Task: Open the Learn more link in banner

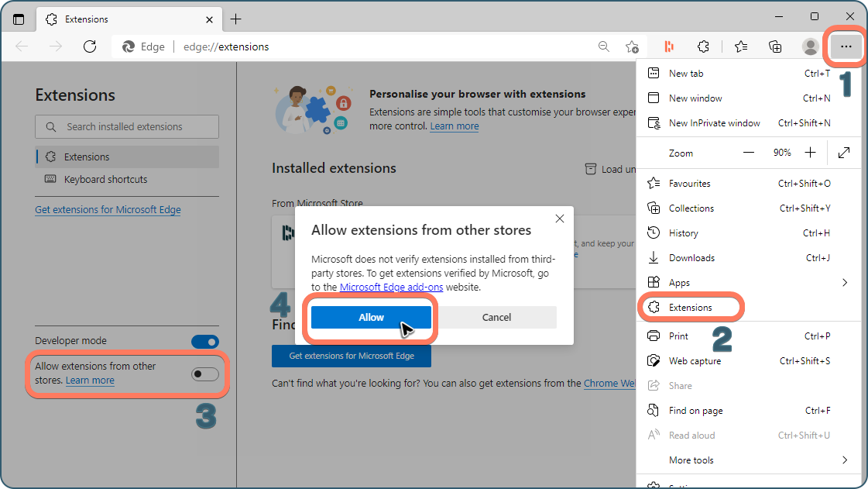Action: 455,126
